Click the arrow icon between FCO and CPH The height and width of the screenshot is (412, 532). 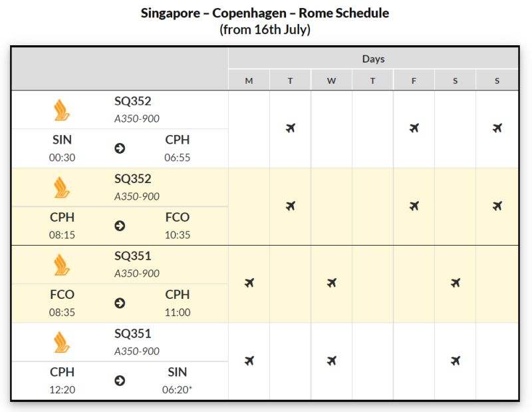point(120,304)
